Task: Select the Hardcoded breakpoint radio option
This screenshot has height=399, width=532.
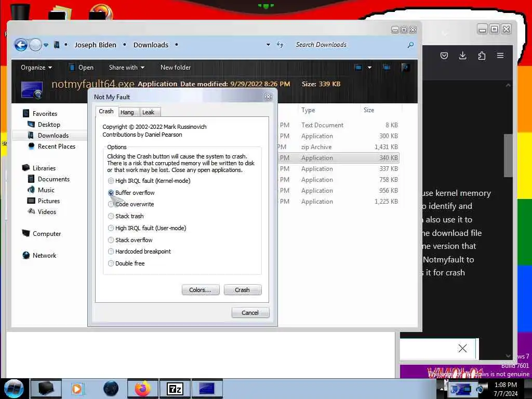Action: 111,251
